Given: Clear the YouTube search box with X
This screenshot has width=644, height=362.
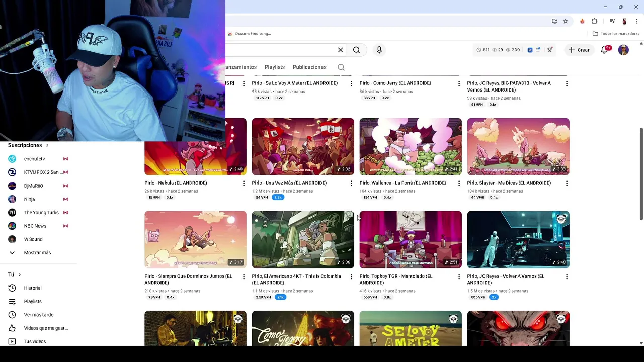Looking at the screenshot, I should 340,50.
